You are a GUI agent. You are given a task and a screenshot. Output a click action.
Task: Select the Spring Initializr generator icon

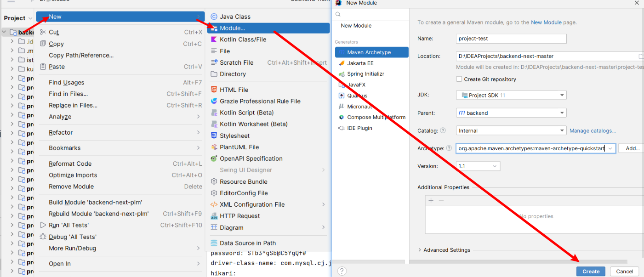point(342,74)
